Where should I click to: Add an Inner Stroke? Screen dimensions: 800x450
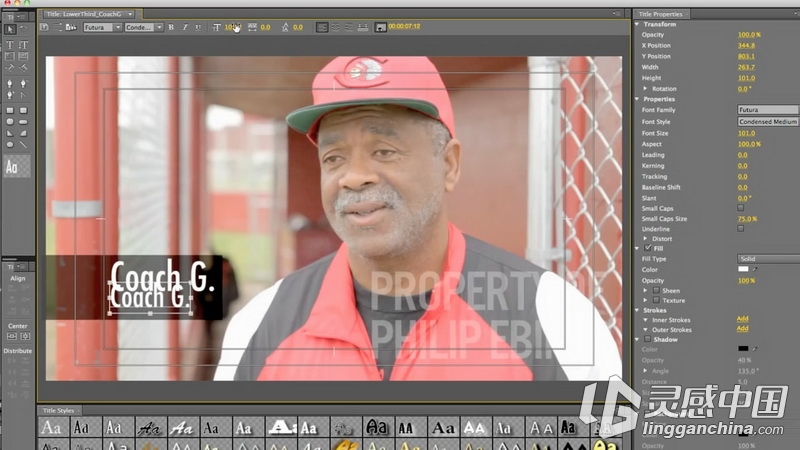tap(742, 318)
